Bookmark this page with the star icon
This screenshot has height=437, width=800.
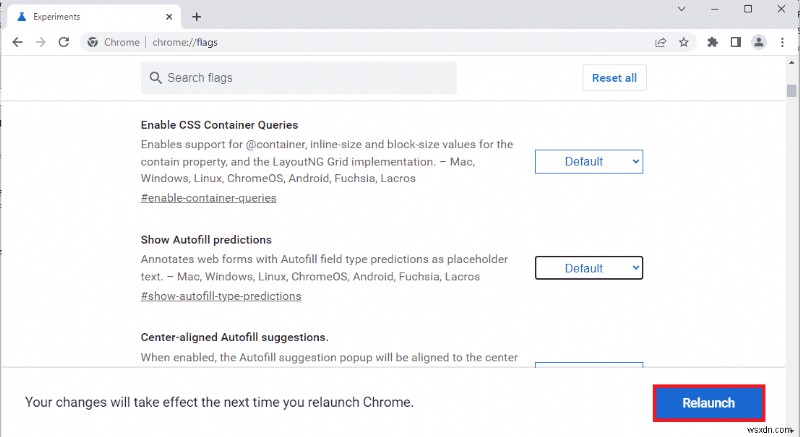click(685, 42)
